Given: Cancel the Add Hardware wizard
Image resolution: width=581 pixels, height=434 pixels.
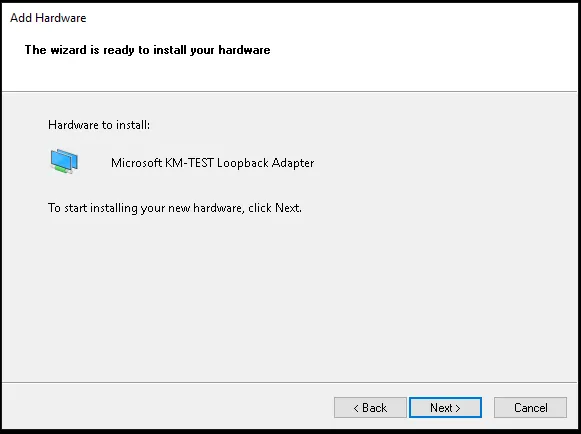Looking at the screenshot, I should point(530,408).
